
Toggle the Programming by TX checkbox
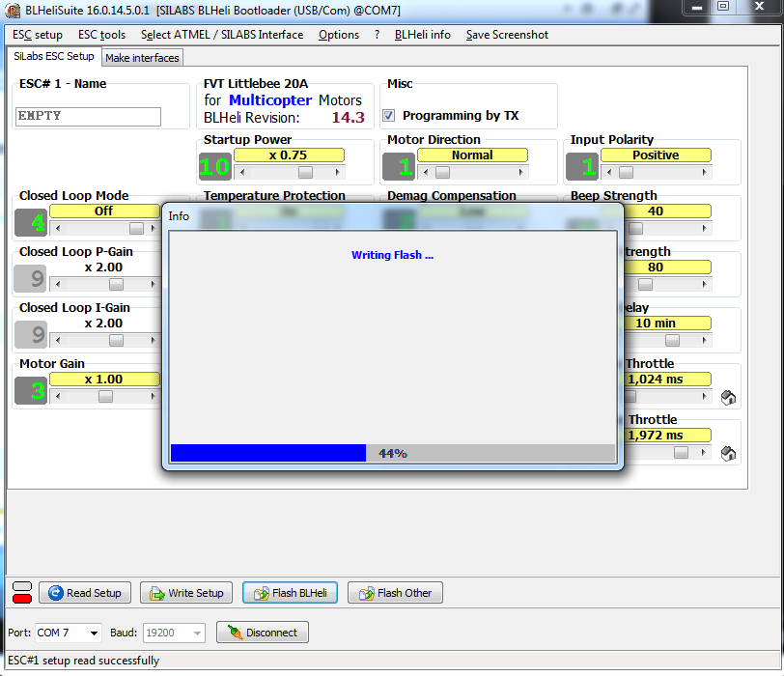[389, 115]
